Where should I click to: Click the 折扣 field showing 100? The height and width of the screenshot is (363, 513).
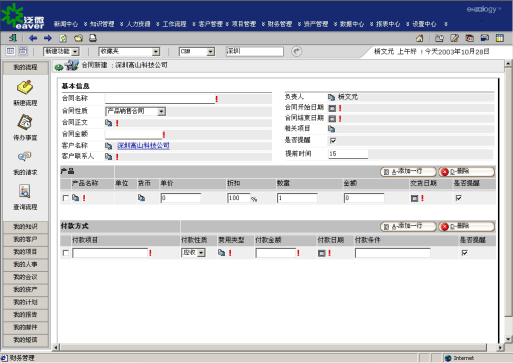point(239,198)
